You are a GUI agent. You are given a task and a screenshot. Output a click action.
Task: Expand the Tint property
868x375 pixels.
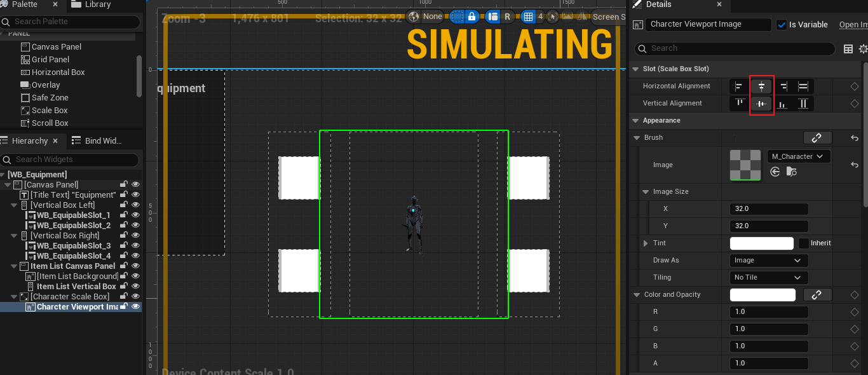tap(646, 243)
